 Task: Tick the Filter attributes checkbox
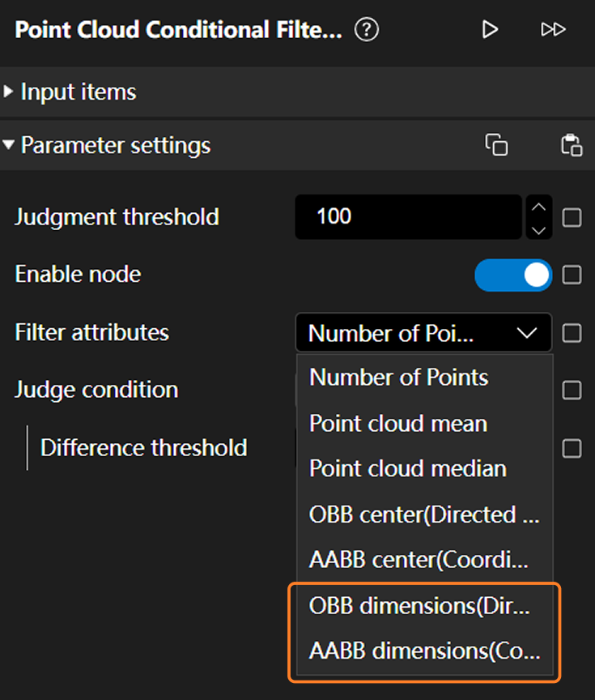click(x=572, y=333)
